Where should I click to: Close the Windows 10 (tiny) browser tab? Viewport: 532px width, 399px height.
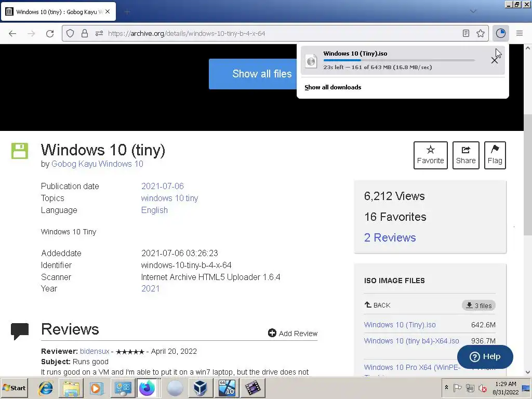(108, 11)
